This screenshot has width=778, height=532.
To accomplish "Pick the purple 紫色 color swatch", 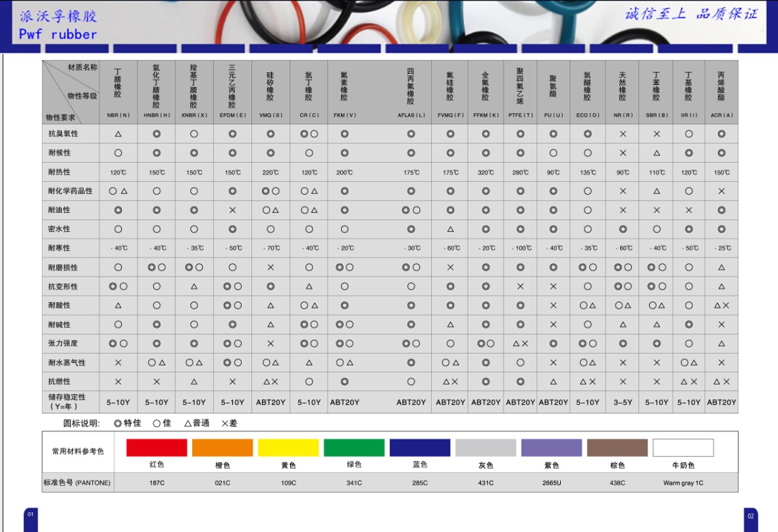I will 552,448.
